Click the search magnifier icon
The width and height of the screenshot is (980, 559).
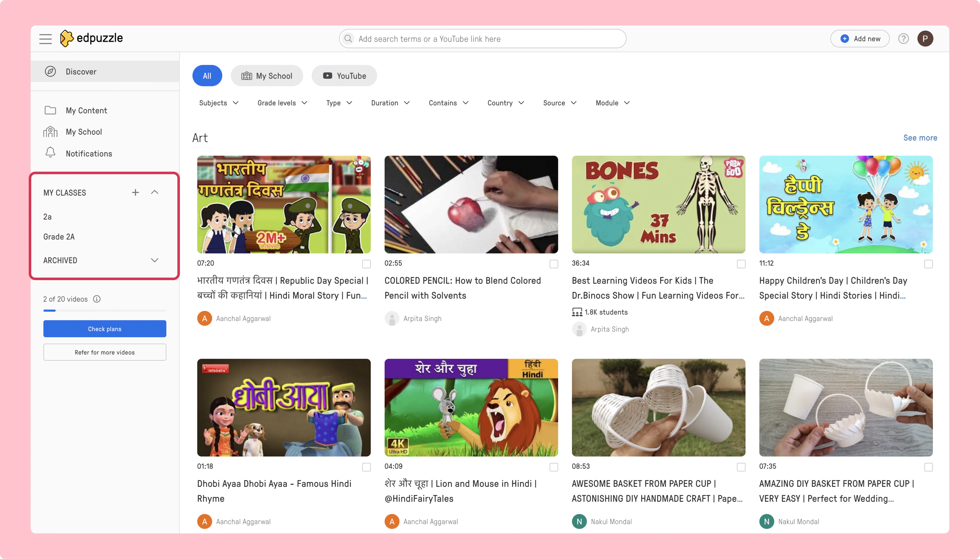pos(348,39)
